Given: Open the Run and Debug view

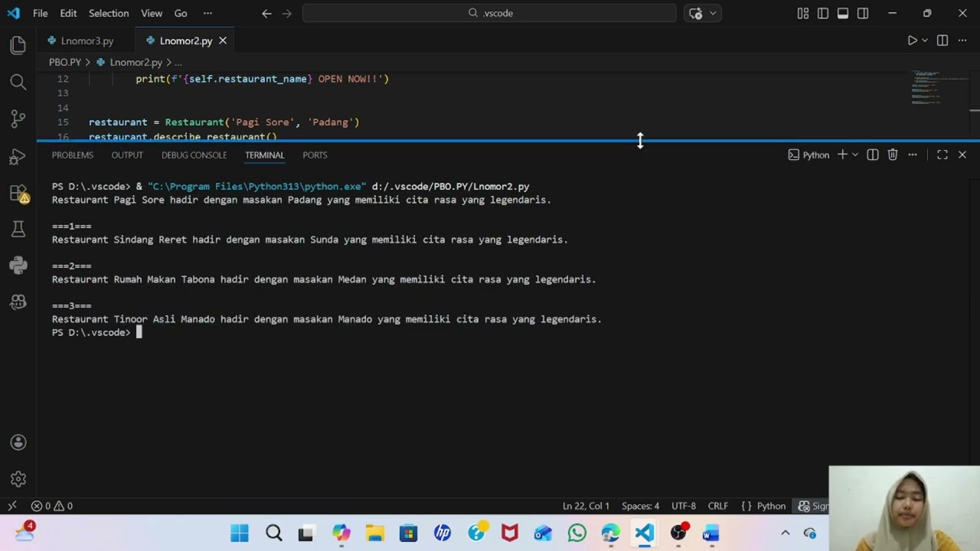Looking at the screenshot, I should coord(18,155).
